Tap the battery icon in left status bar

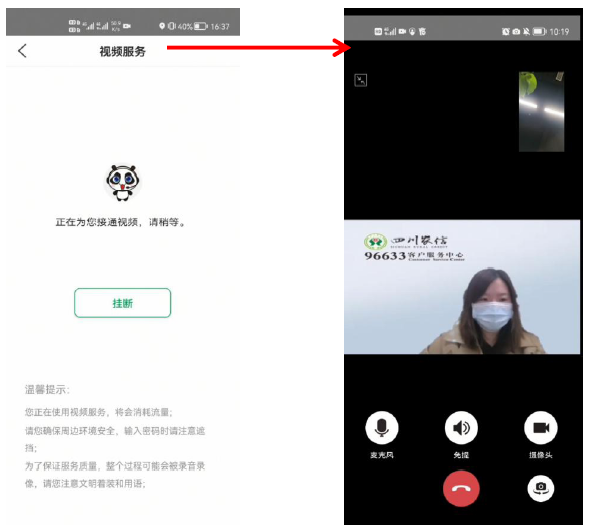[x=201, y=26]
